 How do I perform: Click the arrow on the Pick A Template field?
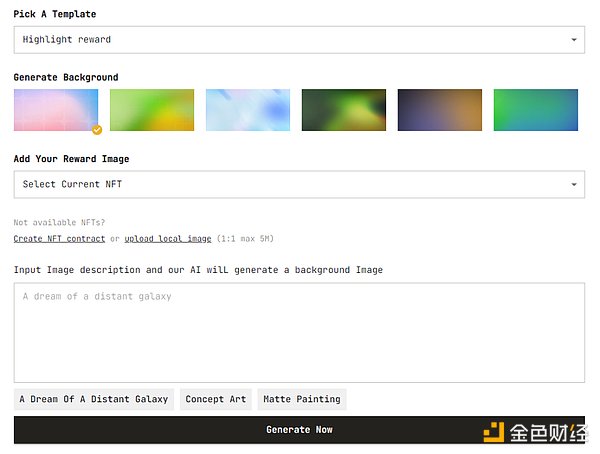574,40
